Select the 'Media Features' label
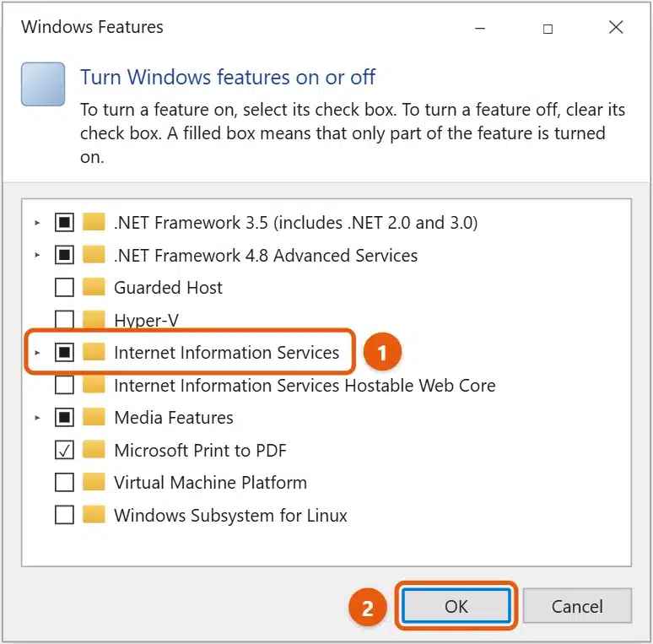The width and height of the screenshot is (653, 644). (174, 418)
